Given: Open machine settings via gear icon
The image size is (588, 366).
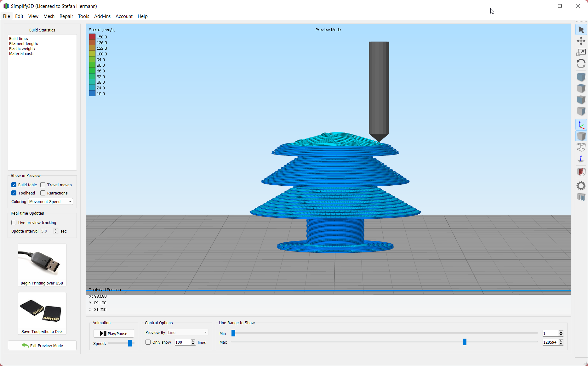Looking at the screenshot, I should click(581, 186).
